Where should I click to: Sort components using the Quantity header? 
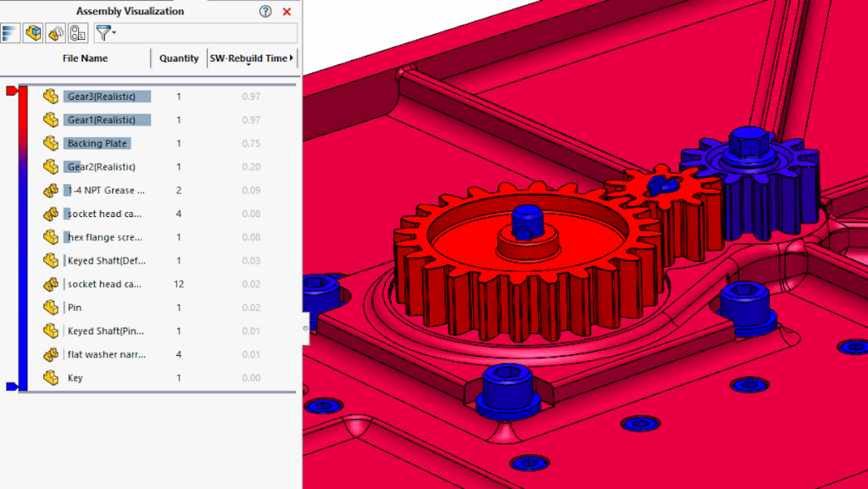tap(179, 58)
